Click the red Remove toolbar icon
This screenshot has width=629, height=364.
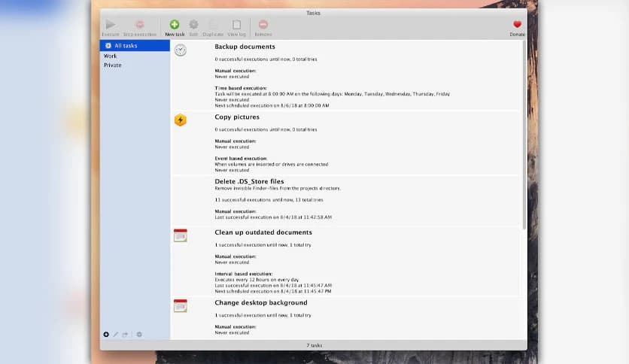point(263,25)
